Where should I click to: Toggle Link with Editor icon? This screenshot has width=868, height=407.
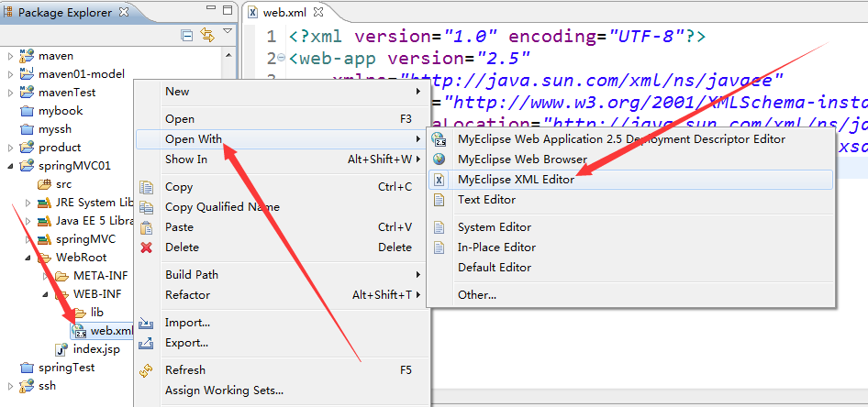[207, 36]
